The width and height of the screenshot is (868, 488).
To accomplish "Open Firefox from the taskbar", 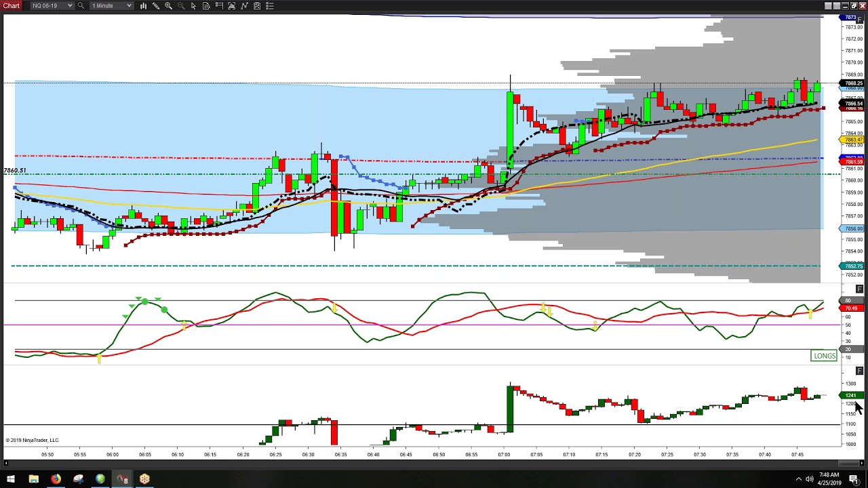I will pyautogui.click(x=56, y=480).
